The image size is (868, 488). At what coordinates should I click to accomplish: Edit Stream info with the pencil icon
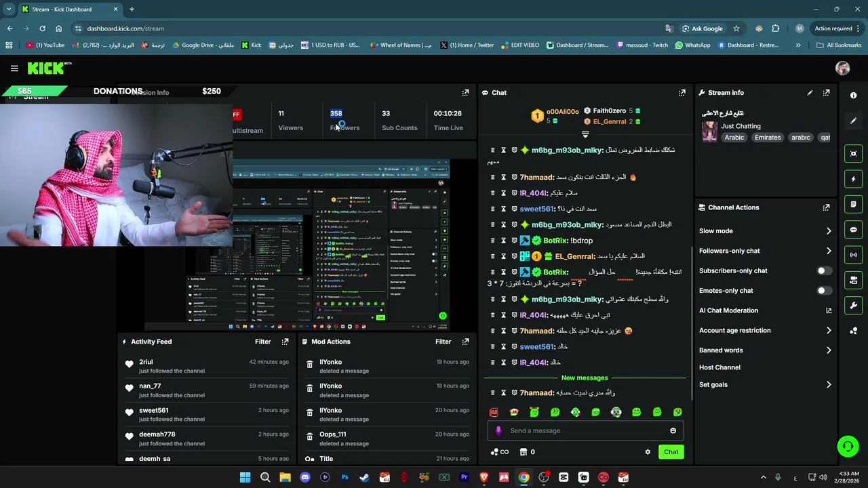pos(810,93)
